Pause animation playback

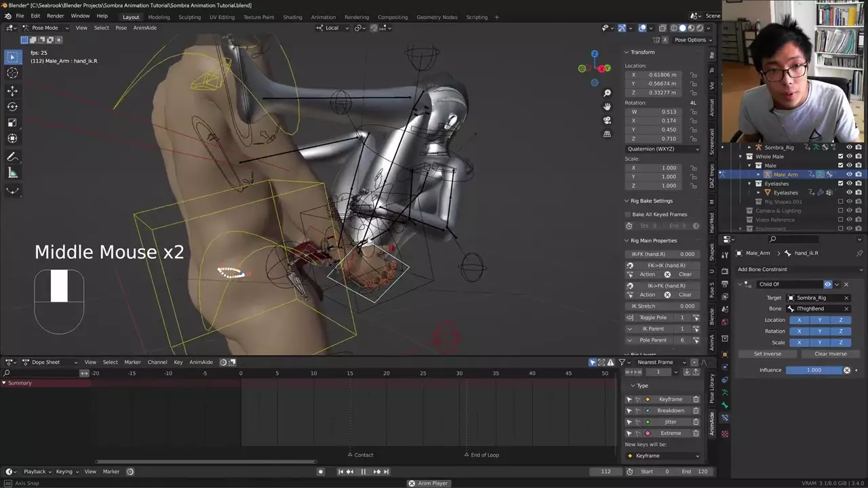[363, 472]
